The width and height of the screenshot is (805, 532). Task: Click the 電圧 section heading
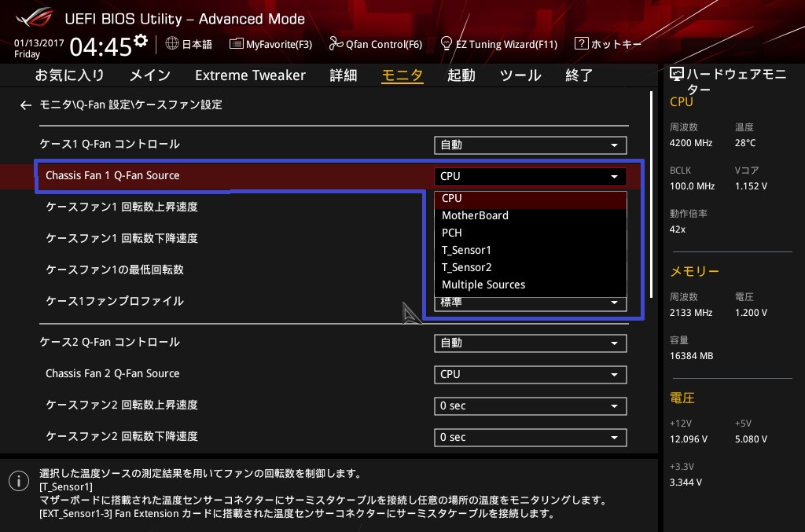pos(682,398)
